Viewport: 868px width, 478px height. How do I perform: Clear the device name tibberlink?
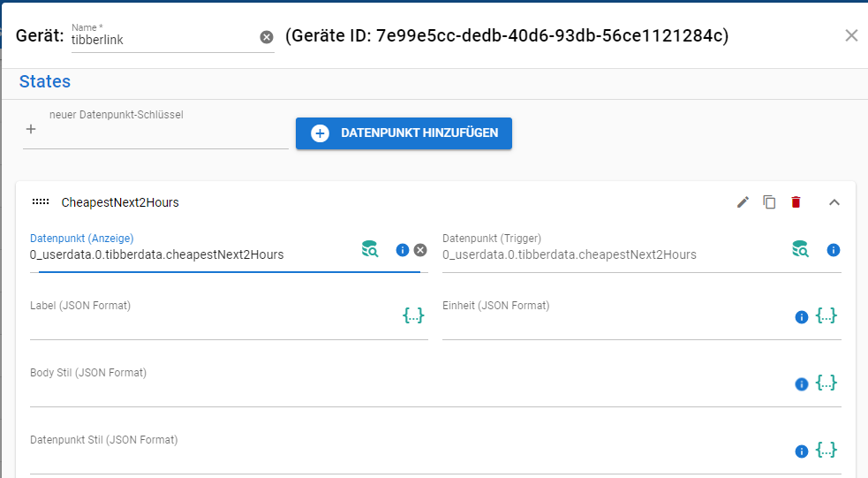267,37
